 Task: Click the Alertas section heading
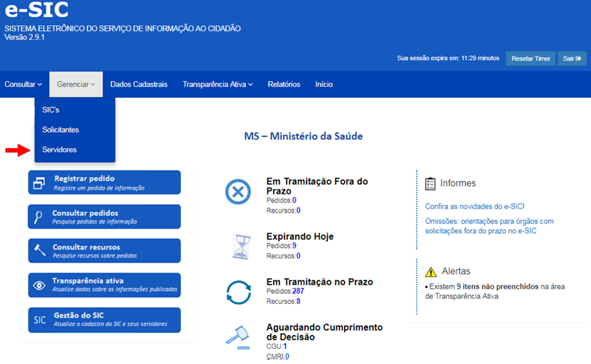pyautogui.click(x=456, y=272)
